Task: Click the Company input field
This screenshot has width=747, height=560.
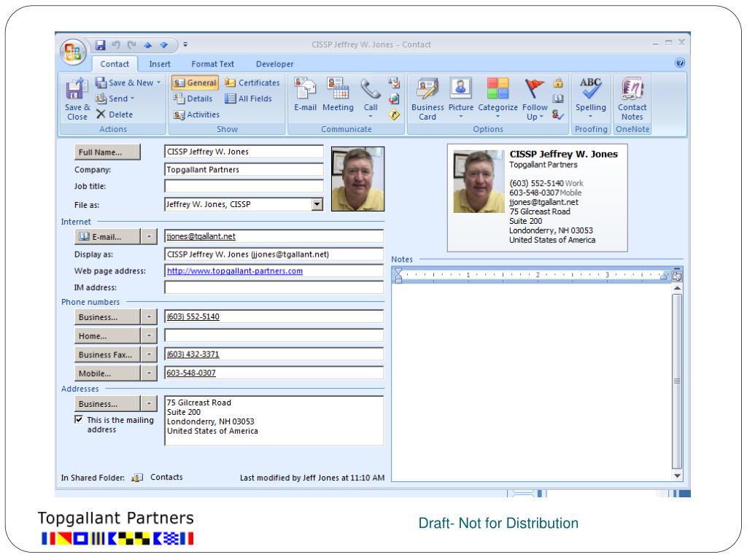Action: pos(244,169)
